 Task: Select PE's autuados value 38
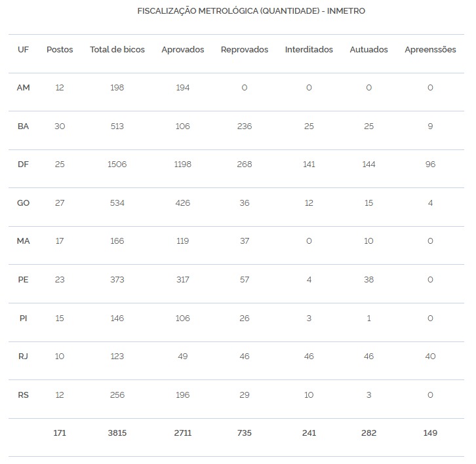[368, 280]
